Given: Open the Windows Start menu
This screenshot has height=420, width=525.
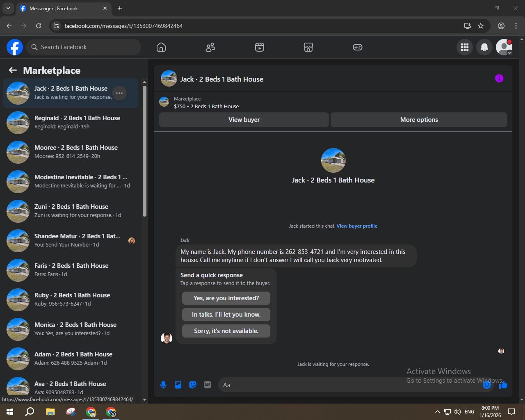Looking at the screenshot, I should 10,412.
